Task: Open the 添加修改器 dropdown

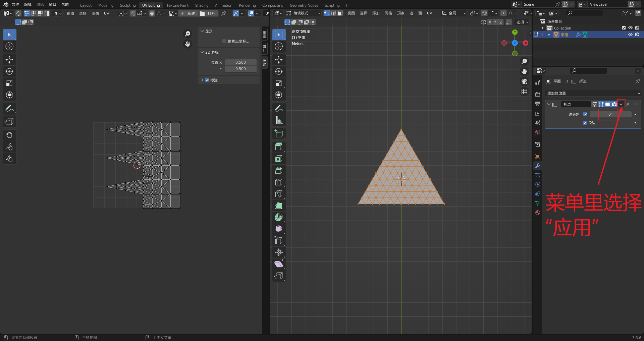Action: [593, 93]
